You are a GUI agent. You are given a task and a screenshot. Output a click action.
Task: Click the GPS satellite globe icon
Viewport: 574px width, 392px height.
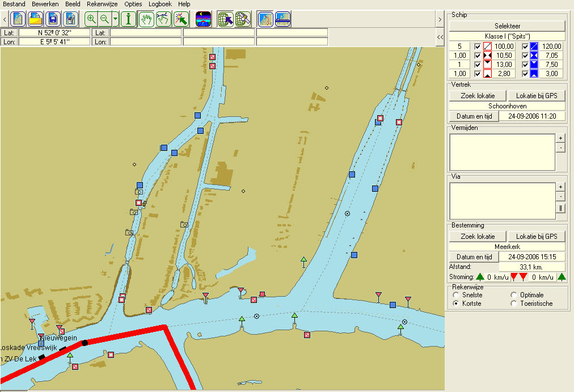click(243, 19)
